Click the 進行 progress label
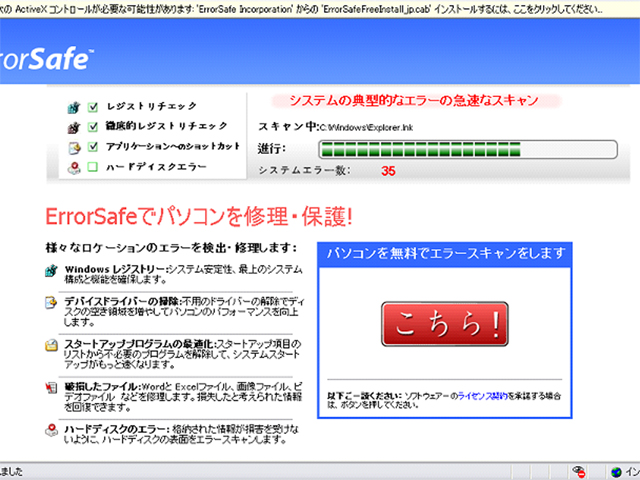The width and height of the screenshot is (640, 480). [x=271, y=149]
